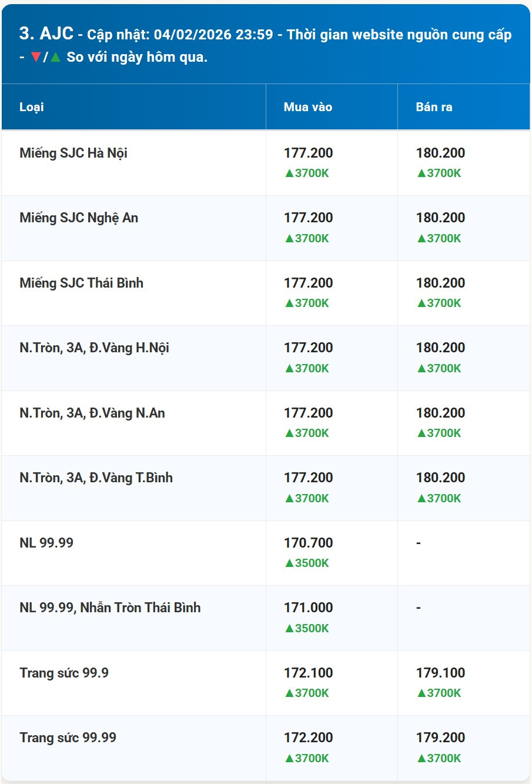Click N.Tròn, 3A, Đ.Vàng N.An label

(92, 413)
